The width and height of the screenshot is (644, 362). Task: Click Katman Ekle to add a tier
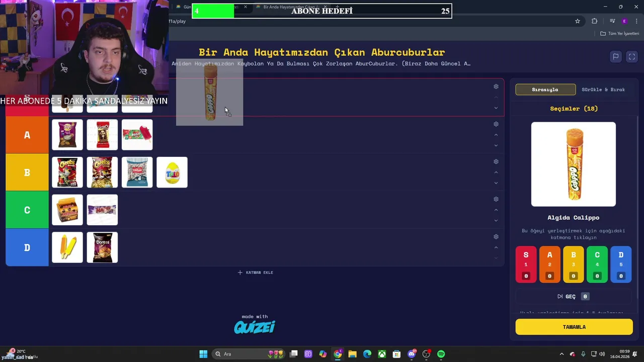[x=255, y=273]
